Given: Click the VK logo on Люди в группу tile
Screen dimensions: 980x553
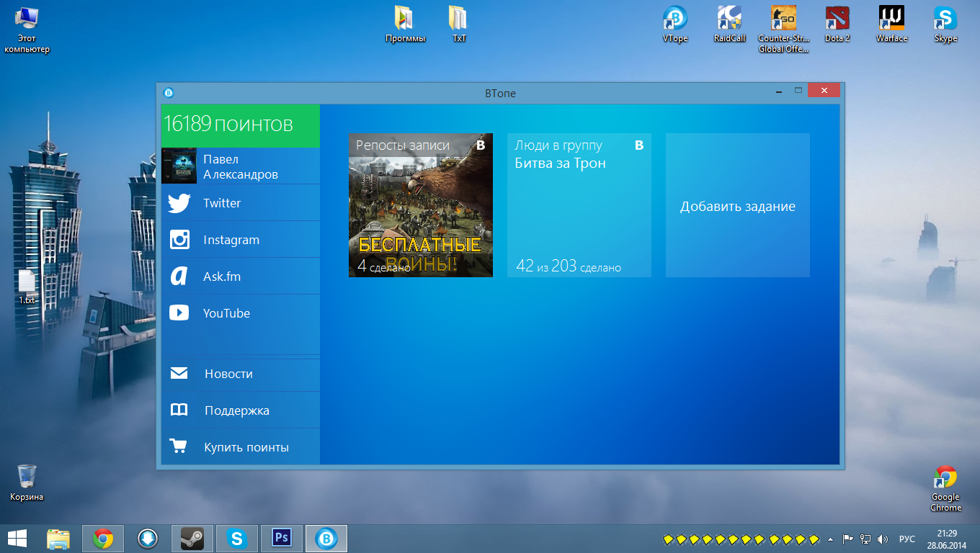Looking at the screenshot, I should click(x=639, y=145).
